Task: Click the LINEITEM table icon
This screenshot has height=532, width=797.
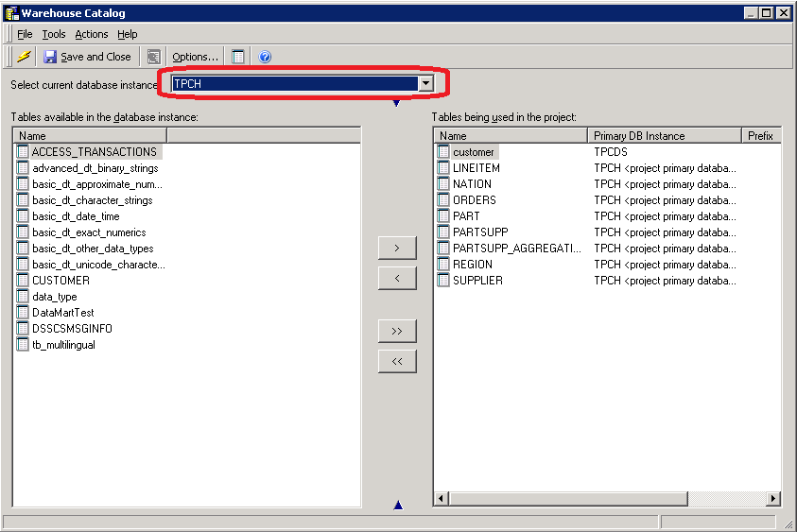Action: (x=443, y=167)
